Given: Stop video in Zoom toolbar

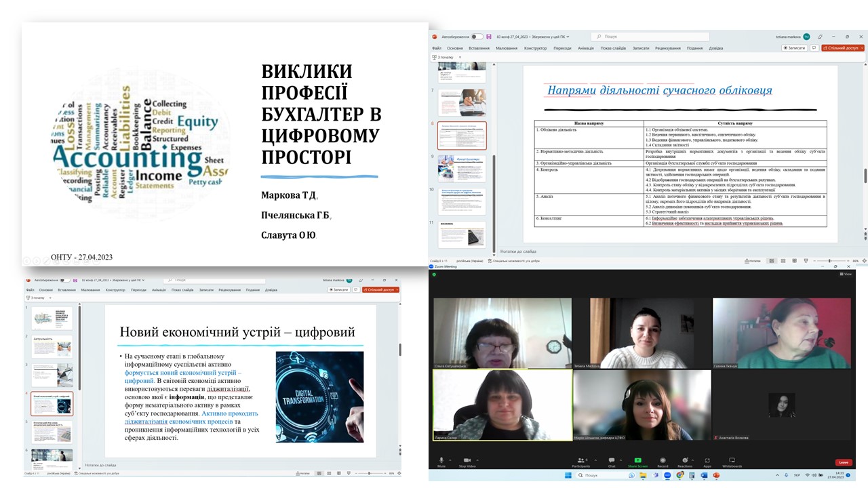Looking at the screenshot, I should pyautogui.click(x=467, y=462).
